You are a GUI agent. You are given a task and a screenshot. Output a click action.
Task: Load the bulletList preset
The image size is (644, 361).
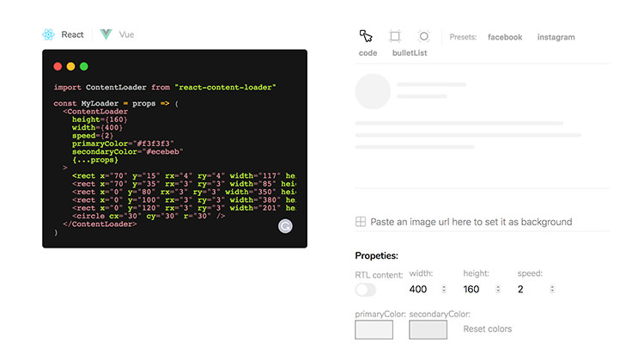pos(410,53)
